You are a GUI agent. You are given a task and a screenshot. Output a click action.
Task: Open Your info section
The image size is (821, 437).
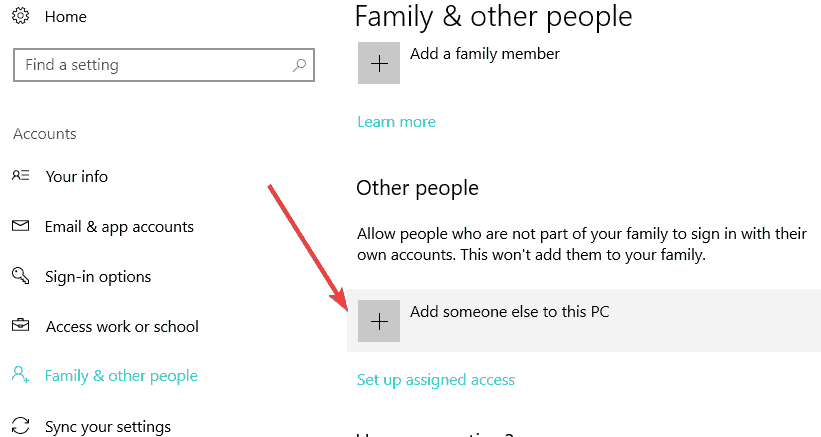tap(76, 176)
